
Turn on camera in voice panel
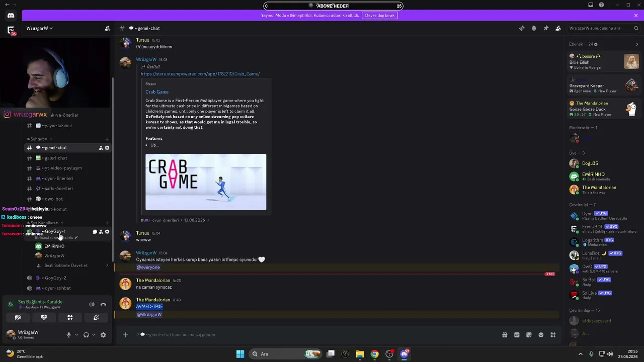point(18,317)
